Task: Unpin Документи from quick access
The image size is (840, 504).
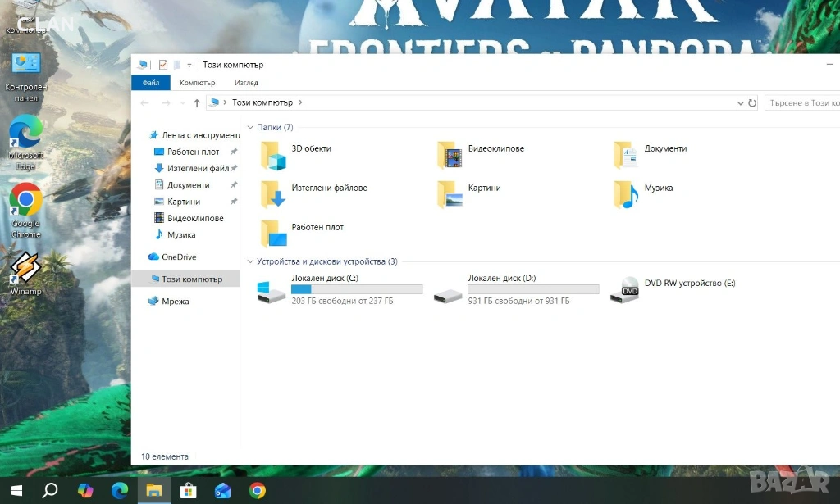Action: [x=234, y=185]
